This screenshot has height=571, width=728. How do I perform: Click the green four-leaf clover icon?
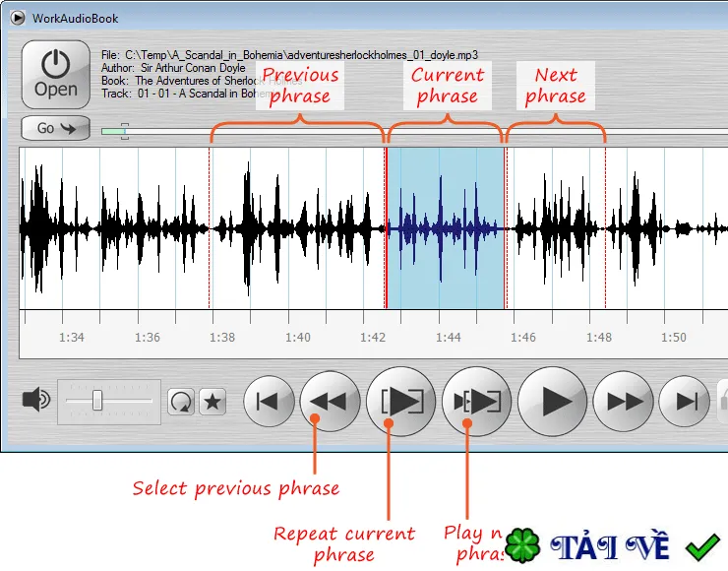click(x=522, y=545)
